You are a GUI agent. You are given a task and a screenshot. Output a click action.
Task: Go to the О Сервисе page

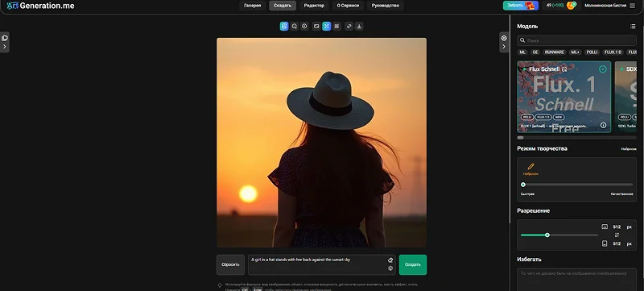click(x=348, y=6)
